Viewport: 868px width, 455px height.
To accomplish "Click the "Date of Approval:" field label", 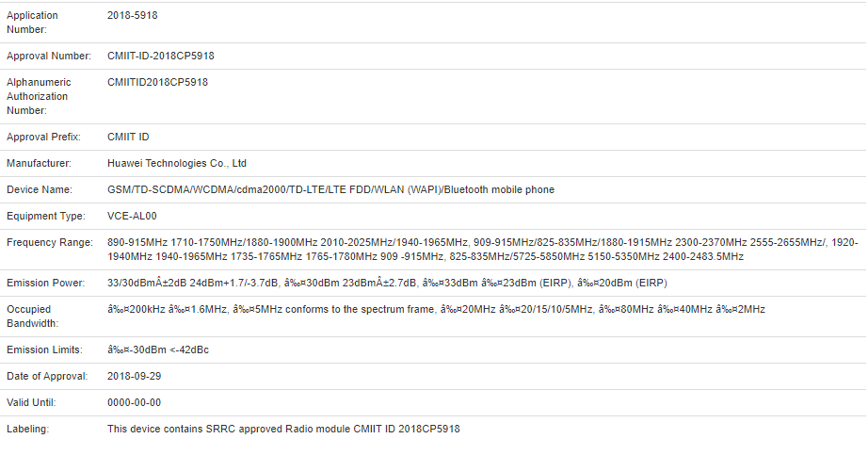I will click(x=47, y=376).
